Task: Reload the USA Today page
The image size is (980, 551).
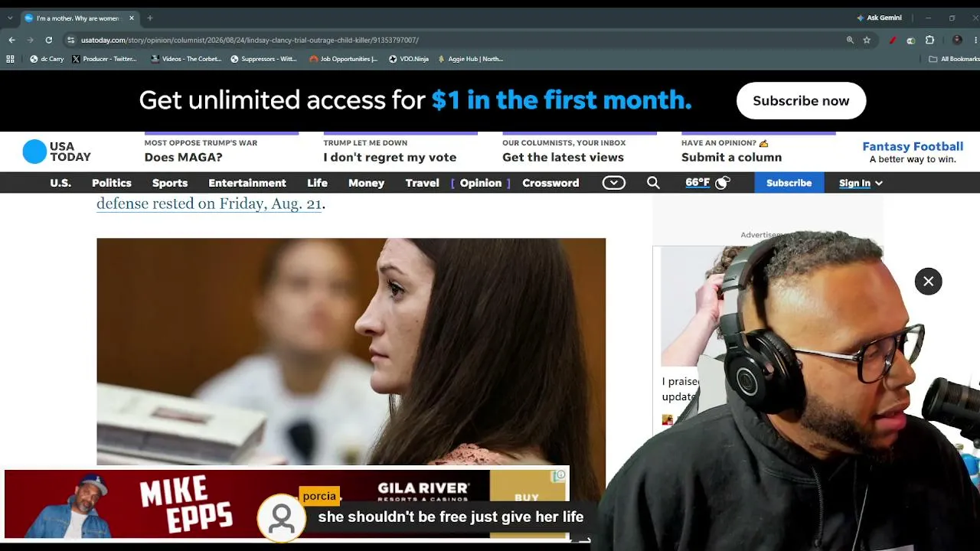Action: click(49, 40)
